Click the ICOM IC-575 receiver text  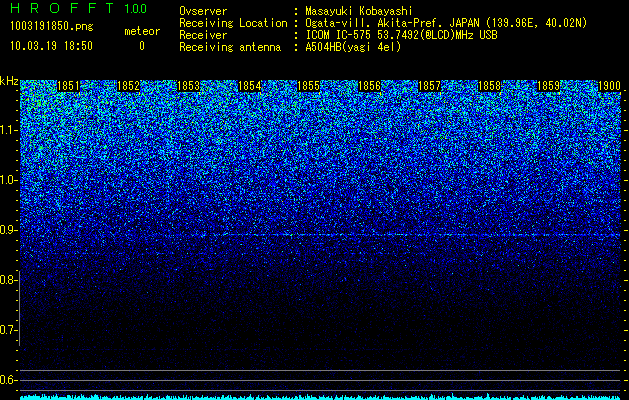point(401,35)
